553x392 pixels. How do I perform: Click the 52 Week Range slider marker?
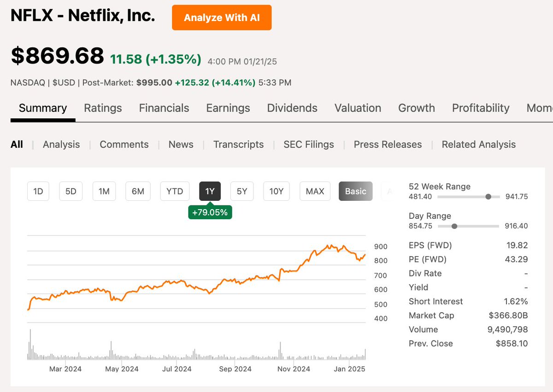coord(488,196)
